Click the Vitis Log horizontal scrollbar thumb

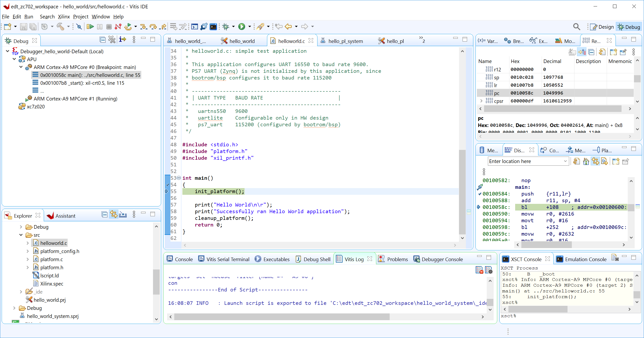[282, 317]
